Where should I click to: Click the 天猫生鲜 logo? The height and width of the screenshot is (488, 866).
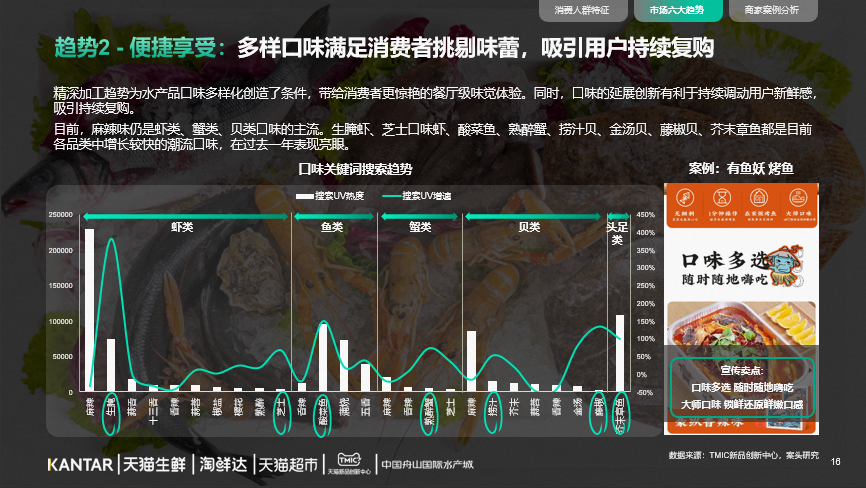155,465
